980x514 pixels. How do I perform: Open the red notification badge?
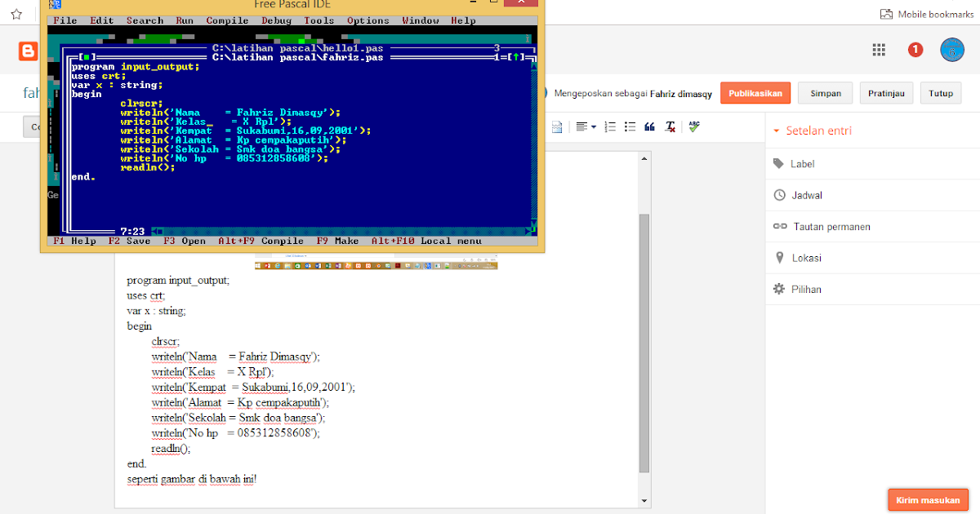915,50
